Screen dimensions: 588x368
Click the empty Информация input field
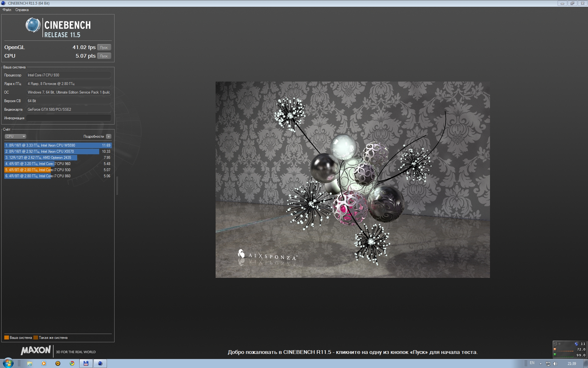(69, 118)
